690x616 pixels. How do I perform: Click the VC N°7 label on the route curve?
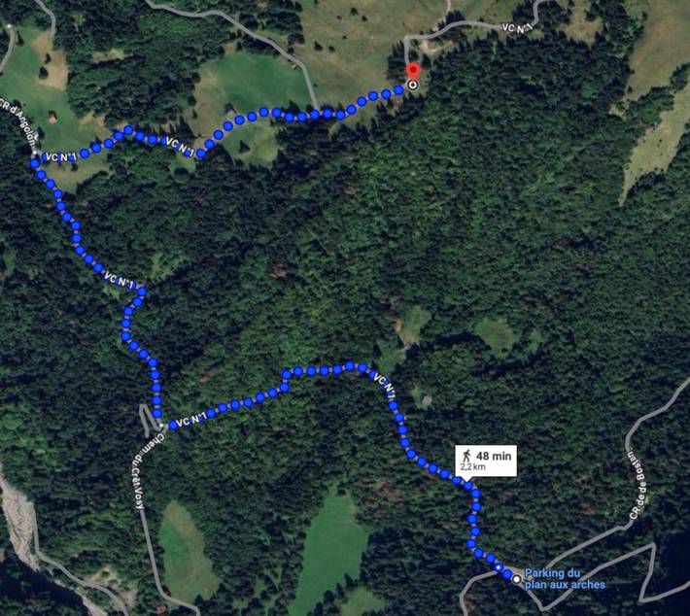384,383
